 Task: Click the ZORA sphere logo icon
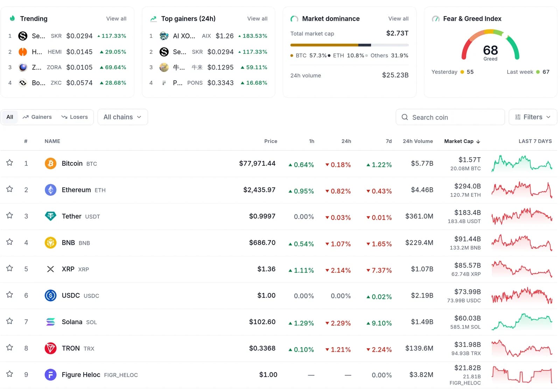click(23, 67)
